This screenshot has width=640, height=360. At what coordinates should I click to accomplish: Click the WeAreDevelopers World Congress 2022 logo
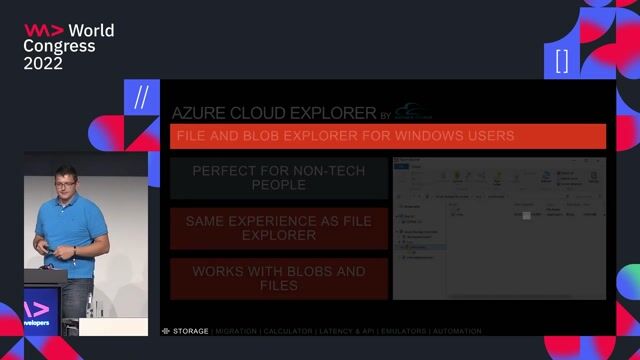click(x=69, y=47)
